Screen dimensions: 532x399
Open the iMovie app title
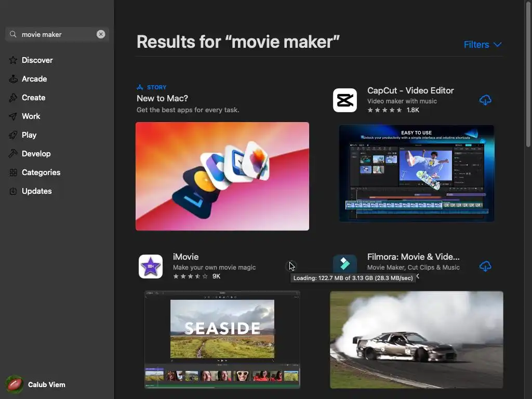coord(185,257)
